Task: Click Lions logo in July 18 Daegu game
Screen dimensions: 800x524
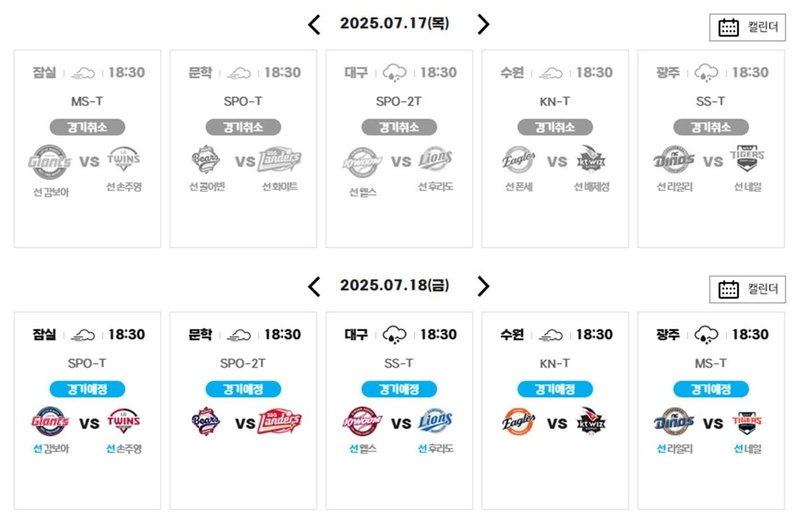Action: [x=435, y=421]
